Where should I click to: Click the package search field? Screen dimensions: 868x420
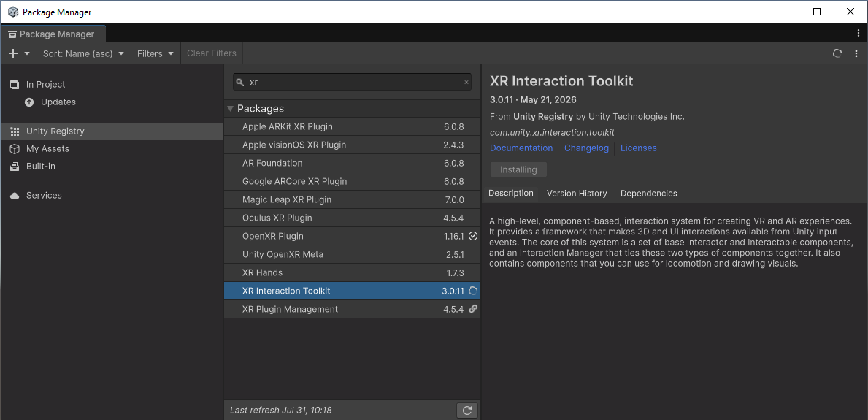click(x=352, y=82)
